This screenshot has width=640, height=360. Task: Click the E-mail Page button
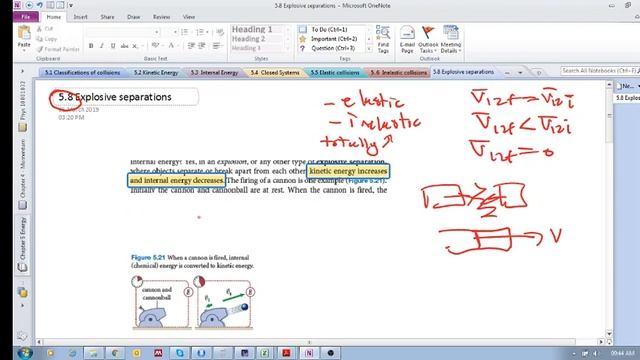tap(407, 40)
